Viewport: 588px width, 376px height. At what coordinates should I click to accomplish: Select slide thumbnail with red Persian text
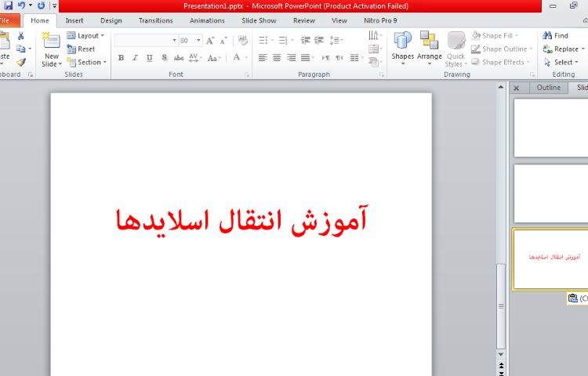point(550,259)
